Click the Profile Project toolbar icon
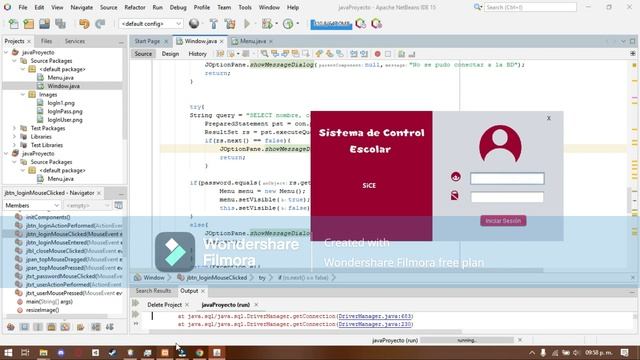This screenshot has height=360, width=640. 288,24
